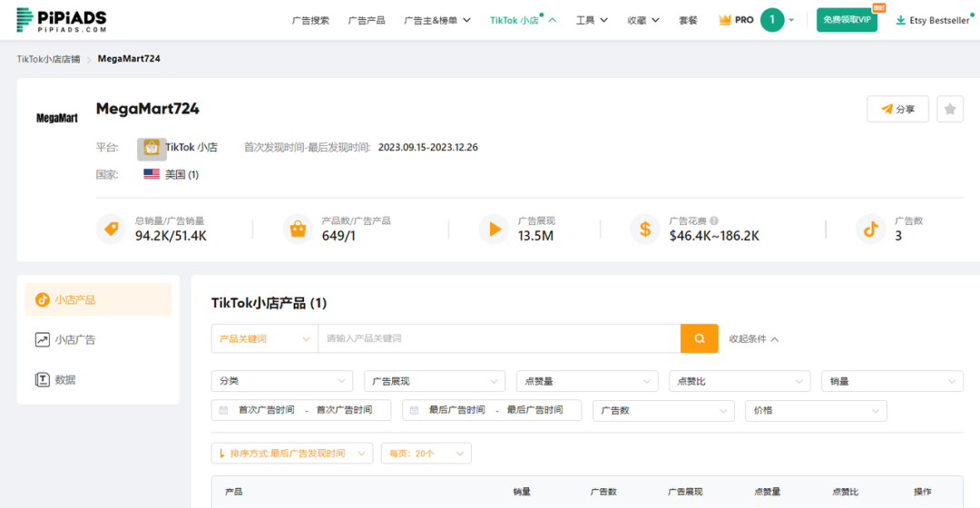980x508 pixels.
Task: Expand the 收藏 menu
Action: (643, 21)
